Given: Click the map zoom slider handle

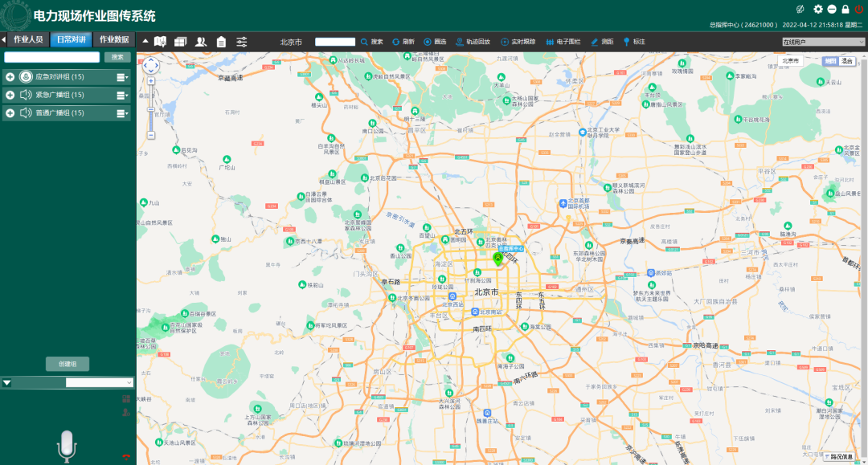Looking at the screenshot, I should pyautogui.click(x=150, y=109).
